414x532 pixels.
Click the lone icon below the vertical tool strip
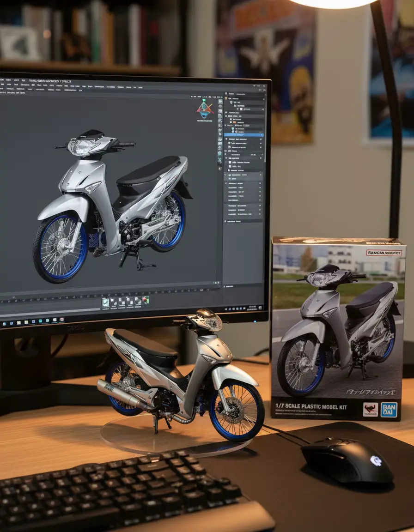(x=220, y=169)
